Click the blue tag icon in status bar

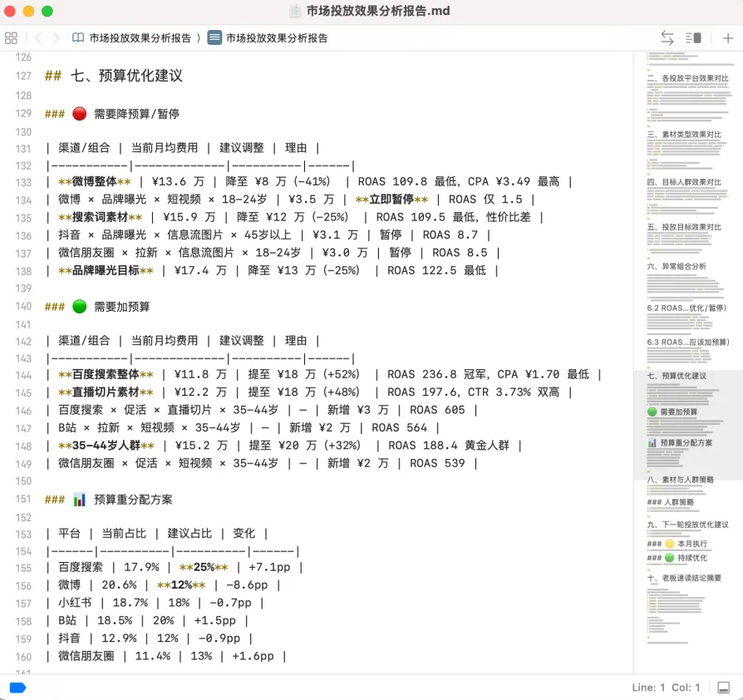tap(18, 688)
